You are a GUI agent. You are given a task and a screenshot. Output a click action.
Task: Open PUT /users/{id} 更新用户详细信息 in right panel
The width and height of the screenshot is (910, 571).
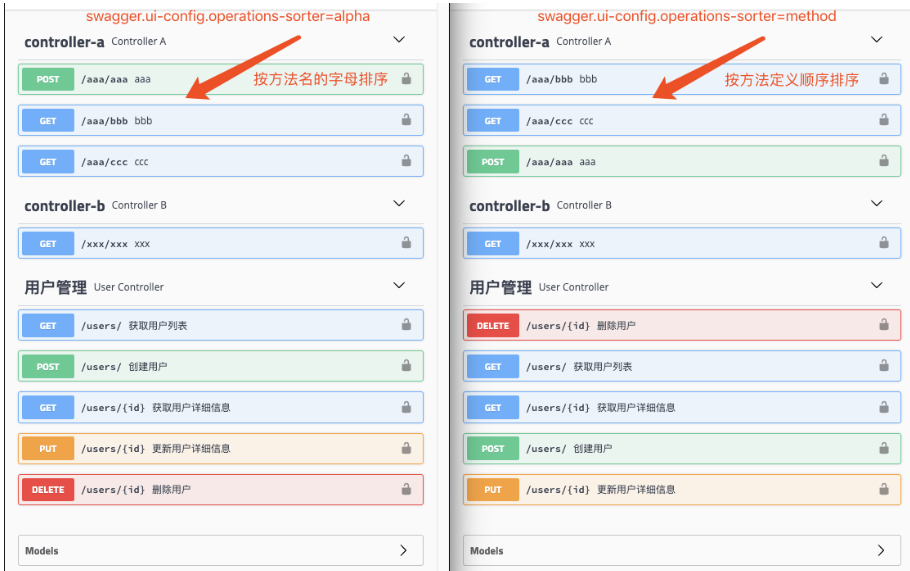pos(682,490)
